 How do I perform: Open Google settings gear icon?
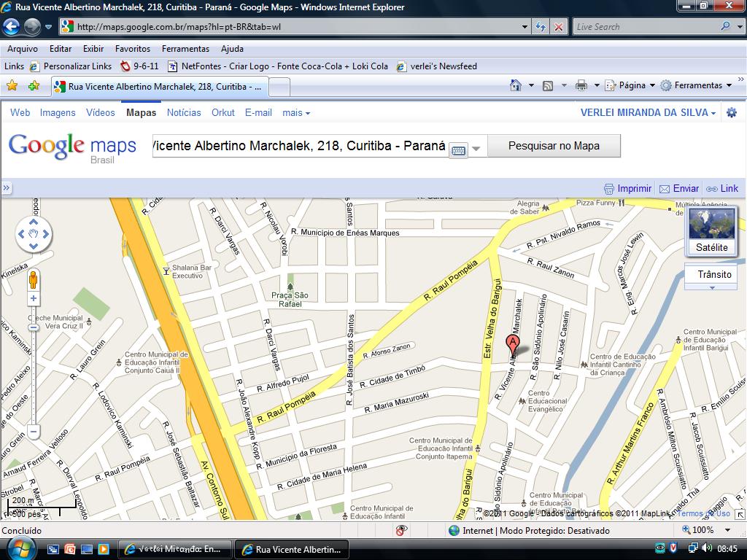coord(731,112)
